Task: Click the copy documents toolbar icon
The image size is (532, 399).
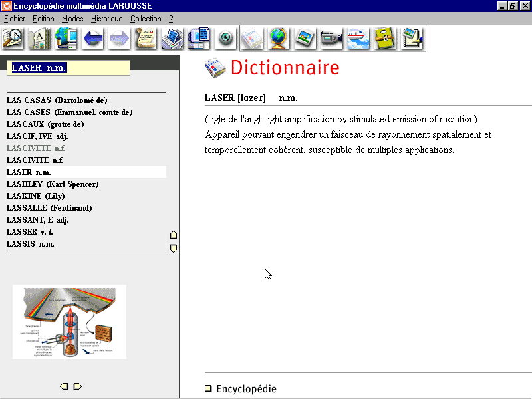Action: [x=199, y=38]
